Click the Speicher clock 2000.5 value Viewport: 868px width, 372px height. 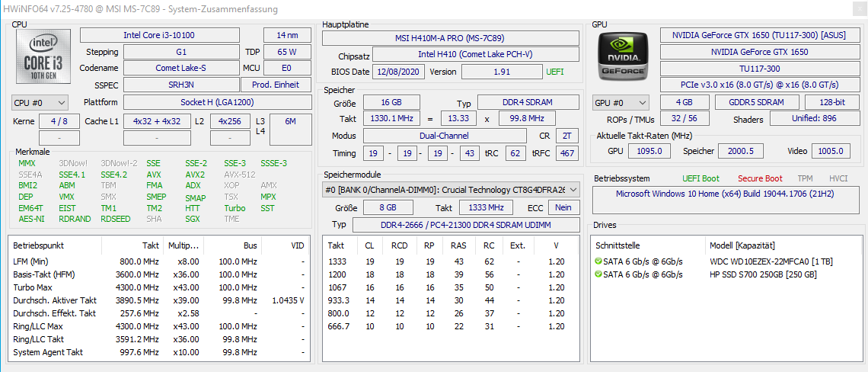coord(742,151)
